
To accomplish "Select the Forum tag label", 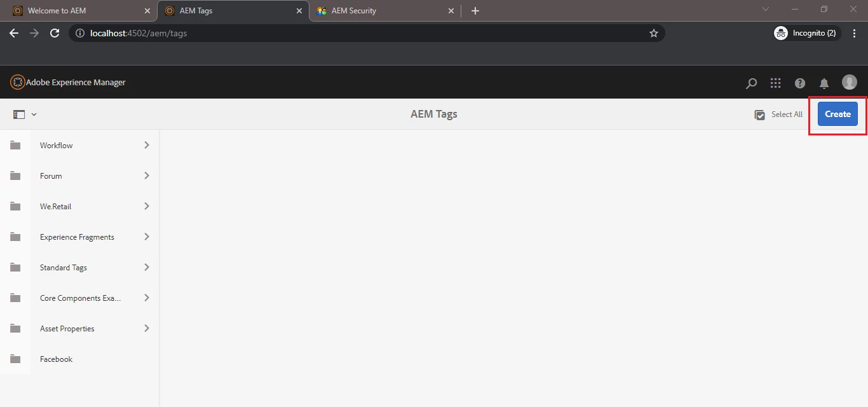I will point(51,176).
